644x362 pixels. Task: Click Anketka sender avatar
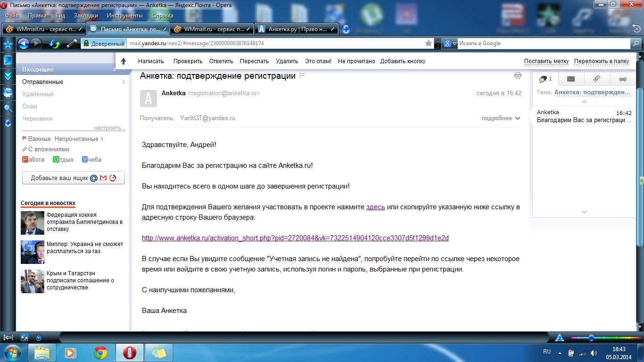tap(148, 98)
